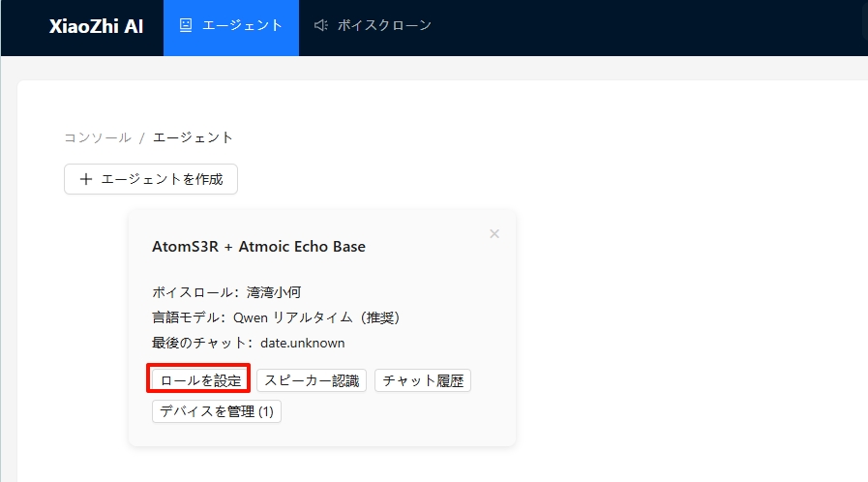The width and height of the screenshot is (868, 482).
Task: Click the AtomS3R + Atmoic Echo Base title
Action: 258,247
